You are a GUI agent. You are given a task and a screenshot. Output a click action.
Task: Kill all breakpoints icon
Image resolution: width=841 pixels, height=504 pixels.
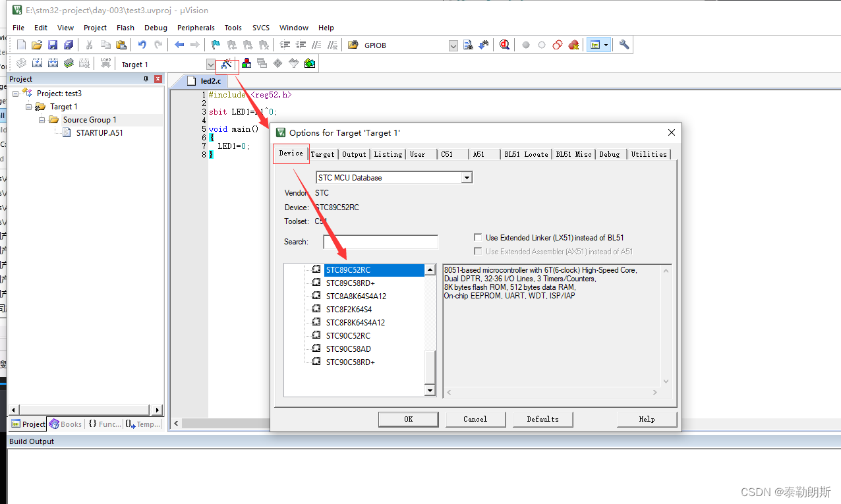pyautogui.click(x=573, y=45)
